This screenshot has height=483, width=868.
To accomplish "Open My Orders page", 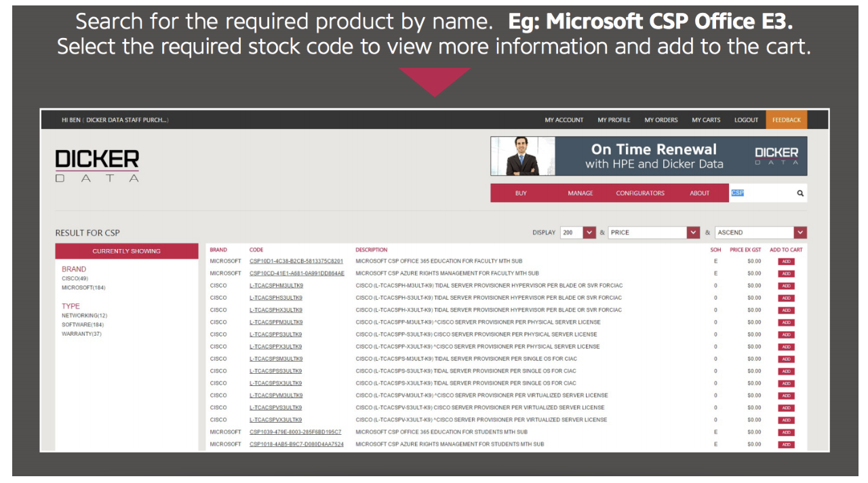I will coord(660,120).
